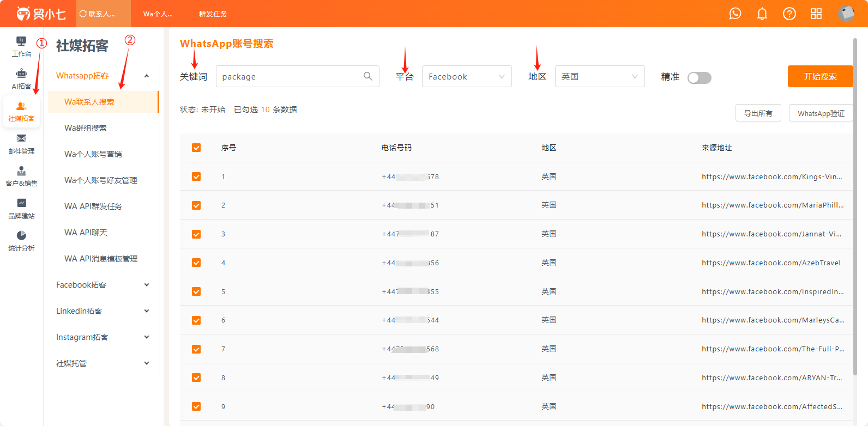The height and width of the screenshot is (426, 868).
Task: Open 邮件管理 sidebar icon
Action: (21, 144)
